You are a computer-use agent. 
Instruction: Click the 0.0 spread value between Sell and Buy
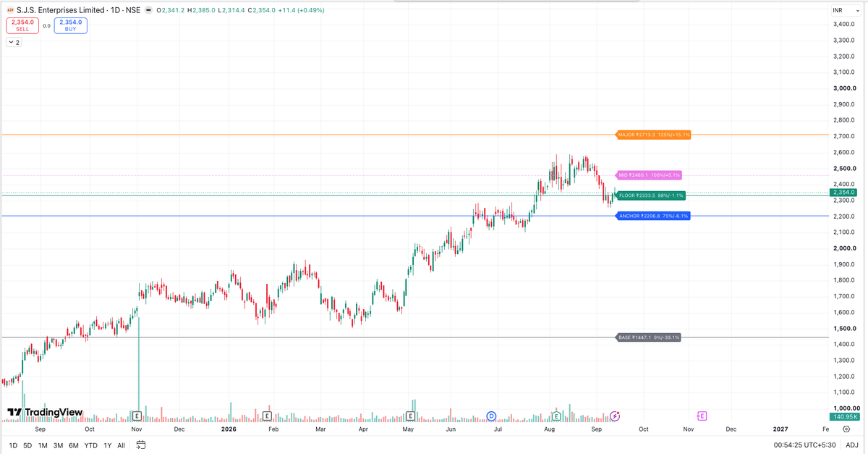(46, 25)
